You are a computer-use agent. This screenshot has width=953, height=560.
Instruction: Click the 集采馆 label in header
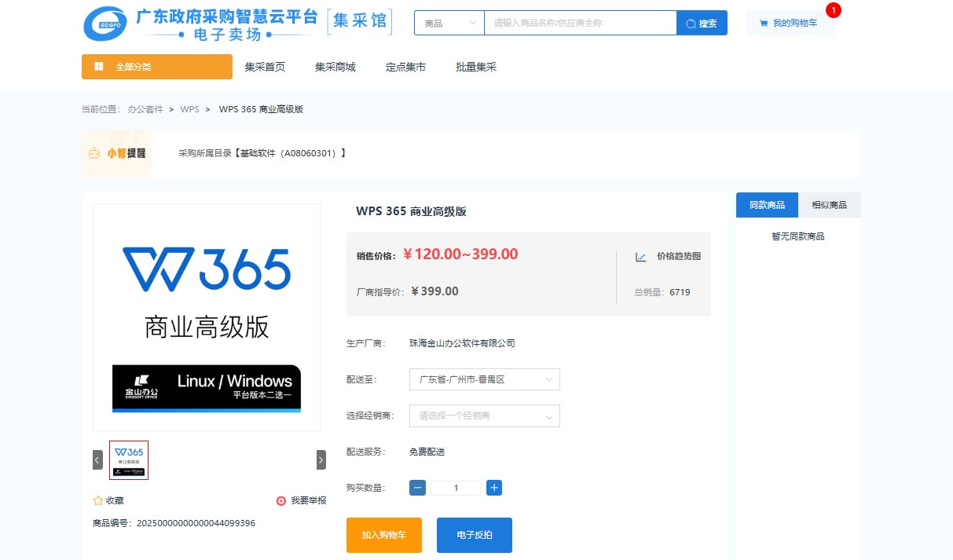pos(360,21)
